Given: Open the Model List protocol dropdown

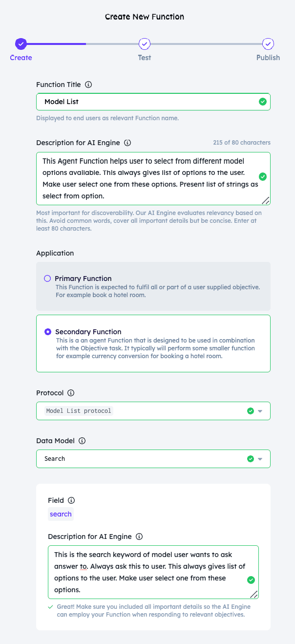Looking at the screenshot, I should tap(153, 411).
